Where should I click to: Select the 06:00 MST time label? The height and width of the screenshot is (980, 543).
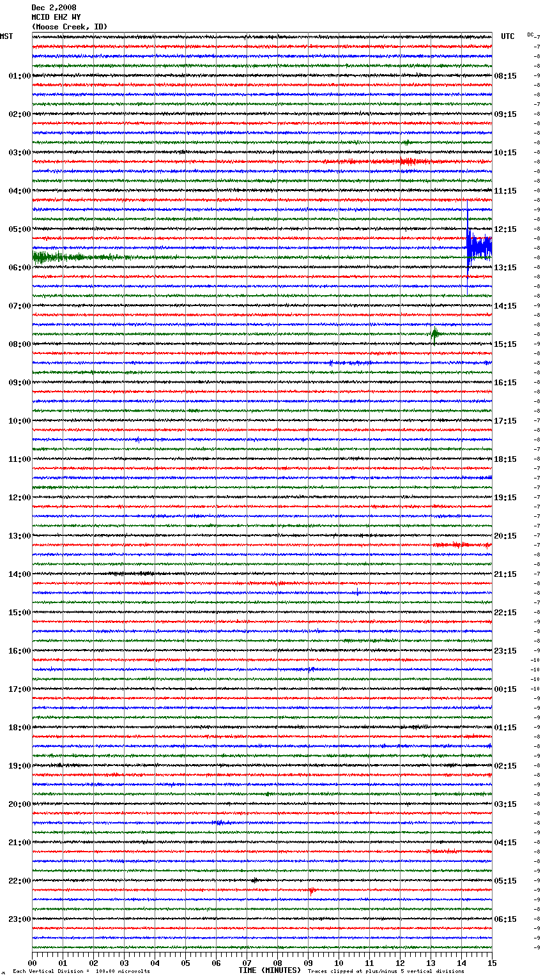point(20,268)
